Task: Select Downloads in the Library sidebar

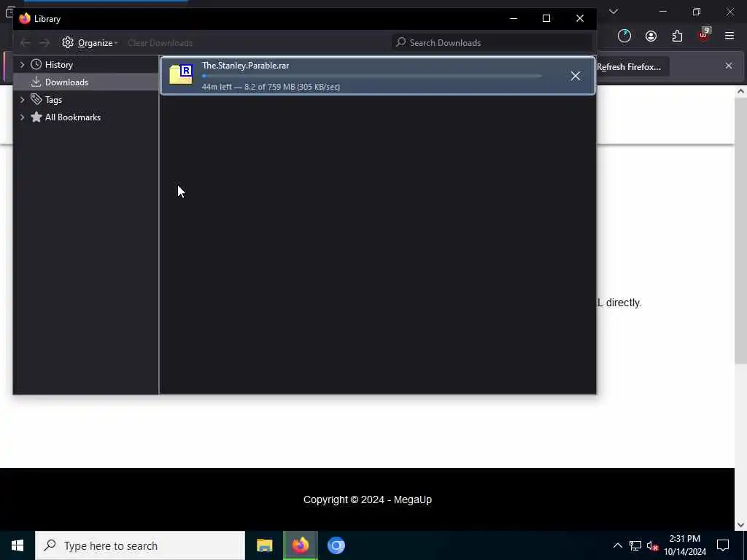Action: click(86, 82)
